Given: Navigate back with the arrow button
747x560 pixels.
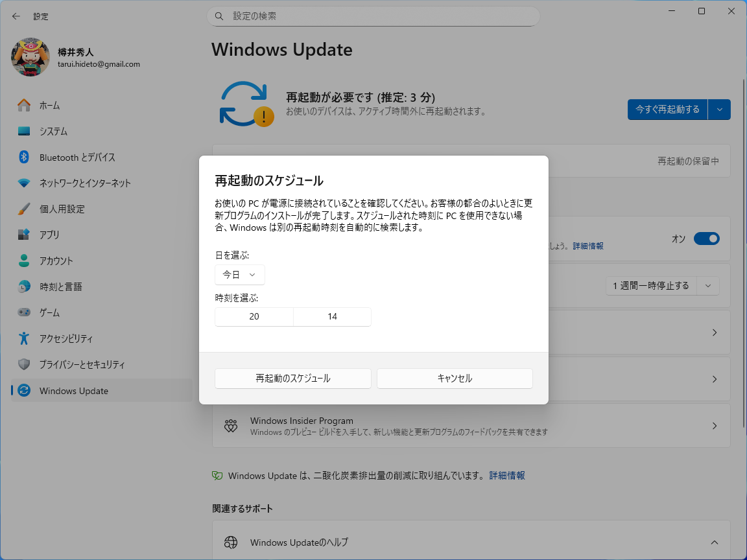Looking at the screenshot, I should (16, 16).
